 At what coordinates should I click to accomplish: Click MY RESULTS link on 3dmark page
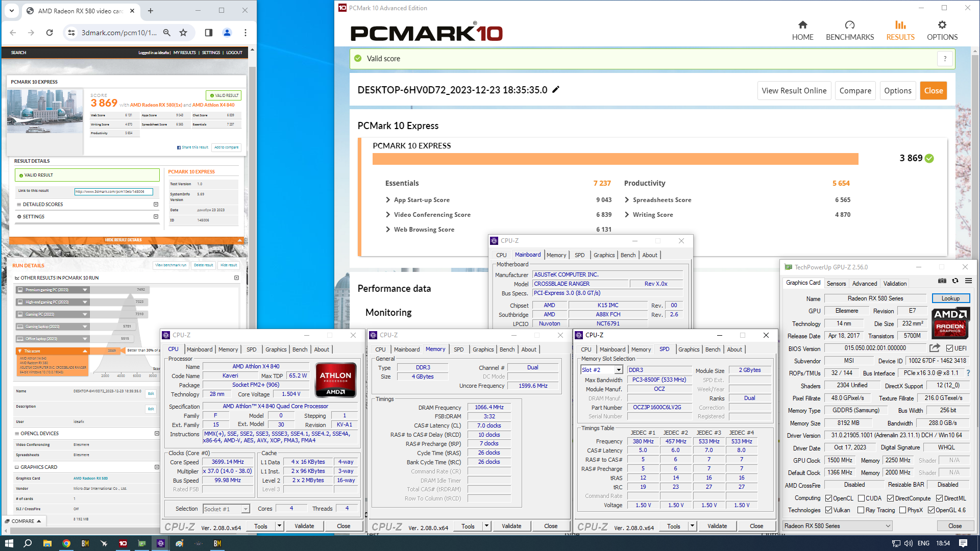tap(184, 53)
